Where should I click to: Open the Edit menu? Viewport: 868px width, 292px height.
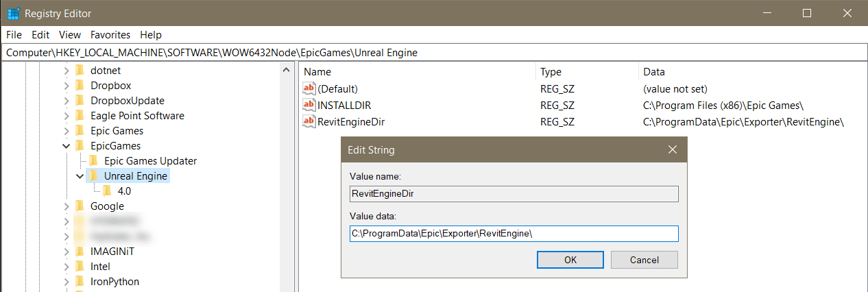[x=40, y=35]
